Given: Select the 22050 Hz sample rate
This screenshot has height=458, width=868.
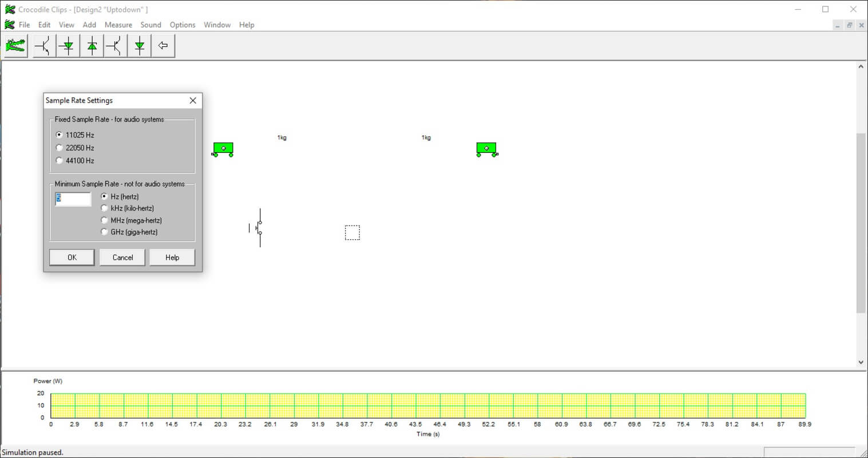Looking at the screenshot, I should click(x=60, y=148).
